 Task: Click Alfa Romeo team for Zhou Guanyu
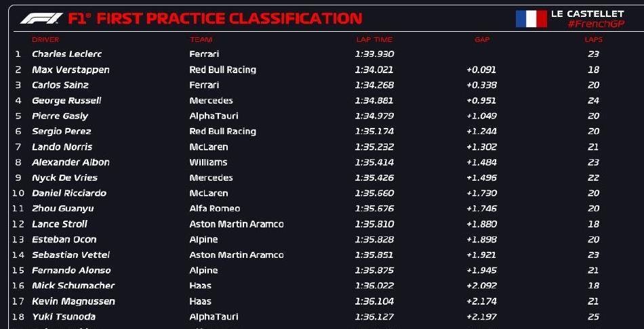[215, 209]
